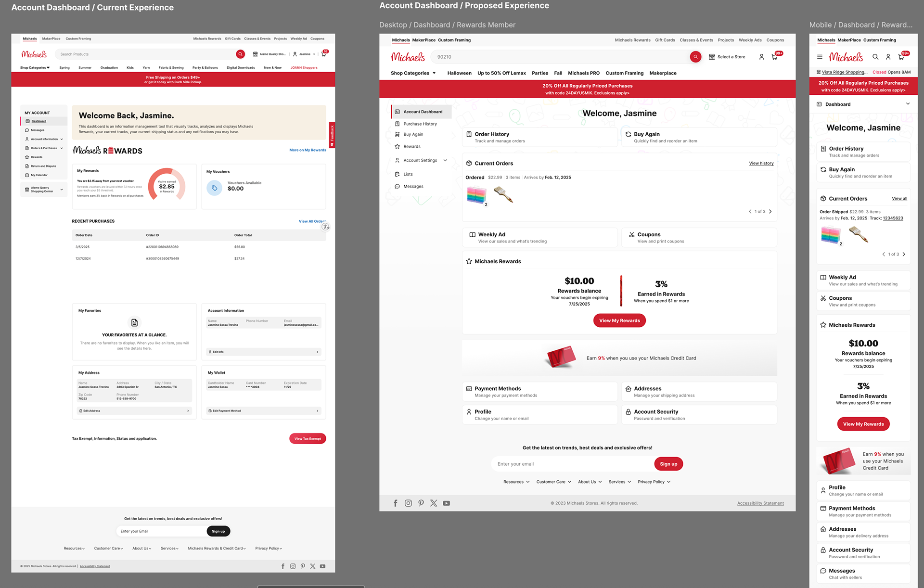The height and width of the screenshot is (588, 924).
Task: Expand Resources in Proposed desktop footer
Action: tap(516, 482)
